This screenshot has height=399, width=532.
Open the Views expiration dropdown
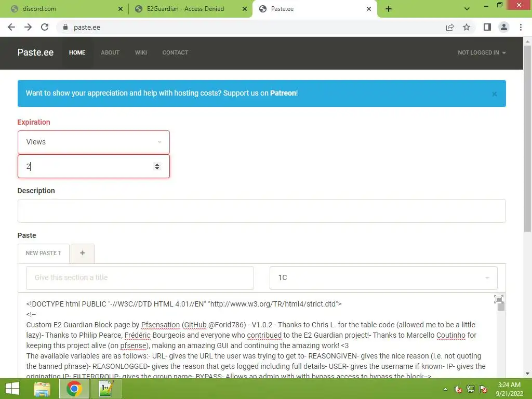pos(94,142)
